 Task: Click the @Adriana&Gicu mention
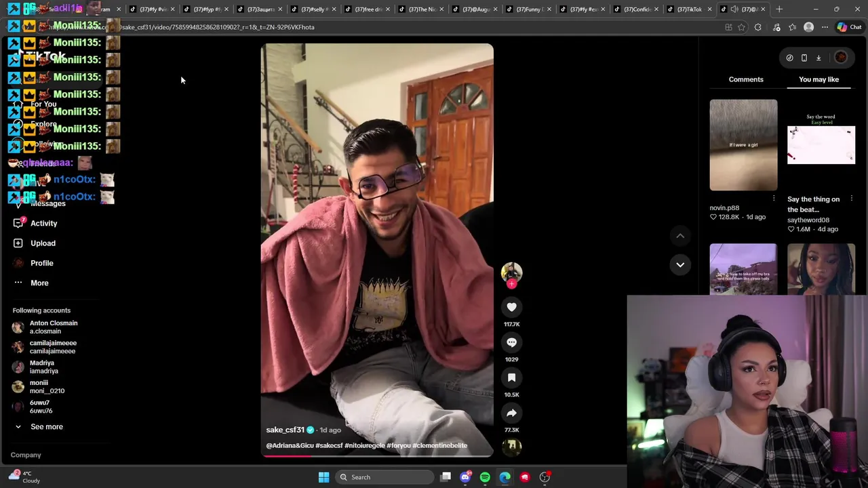pyautogui.click(x=290, y=445)
